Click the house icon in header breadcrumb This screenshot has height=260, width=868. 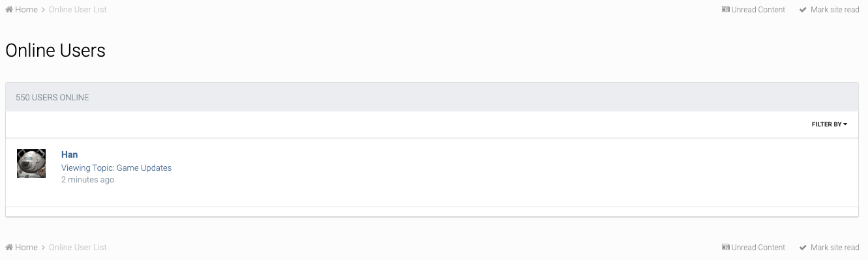tap(9, 10)
